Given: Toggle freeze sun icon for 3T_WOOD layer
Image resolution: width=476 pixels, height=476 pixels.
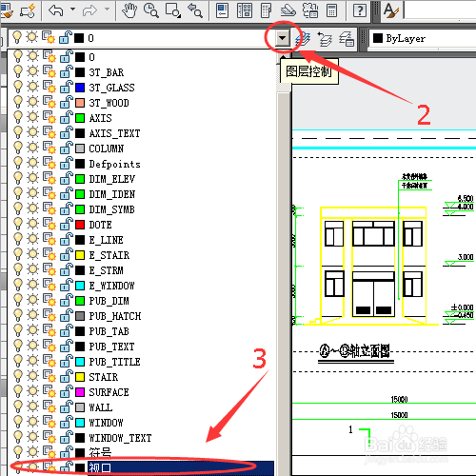Looking at the screenshot, I should point(32,102).
